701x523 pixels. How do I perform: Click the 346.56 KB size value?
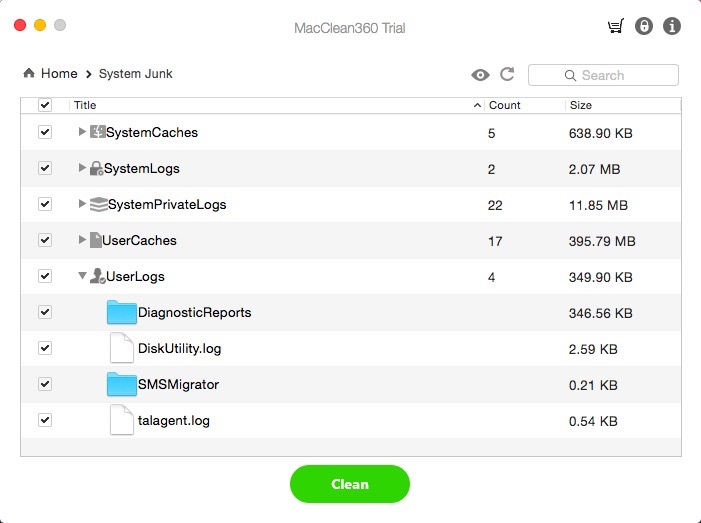pyautogui.click(x=600, y=313)
